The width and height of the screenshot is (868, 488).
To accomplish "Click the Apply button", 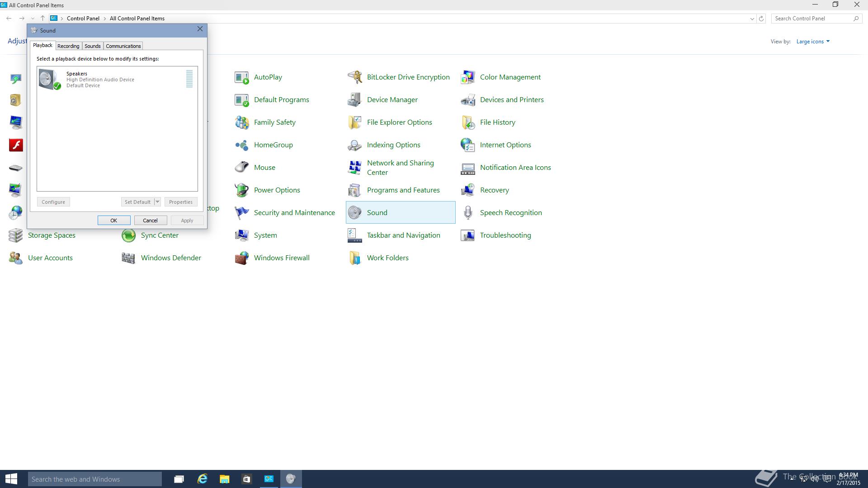I will point(187,221).
